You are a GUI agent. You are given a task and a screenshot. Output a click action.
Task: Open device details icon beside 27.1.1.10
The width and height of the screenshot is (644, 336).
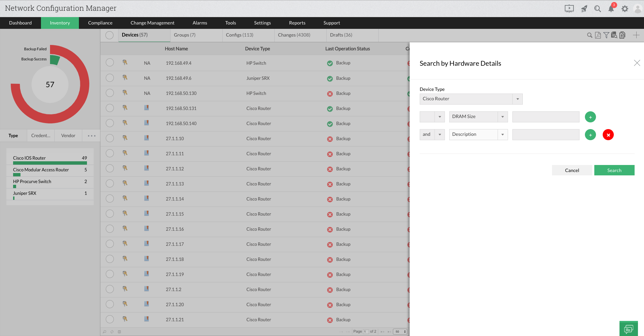click(x=146, y=138)
